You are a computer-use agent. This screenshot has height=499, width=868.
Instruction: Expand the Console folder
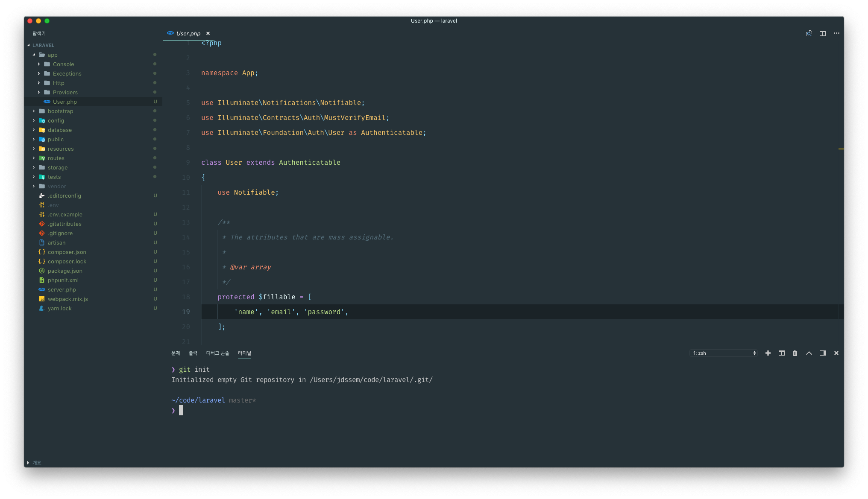coord(63,64)
